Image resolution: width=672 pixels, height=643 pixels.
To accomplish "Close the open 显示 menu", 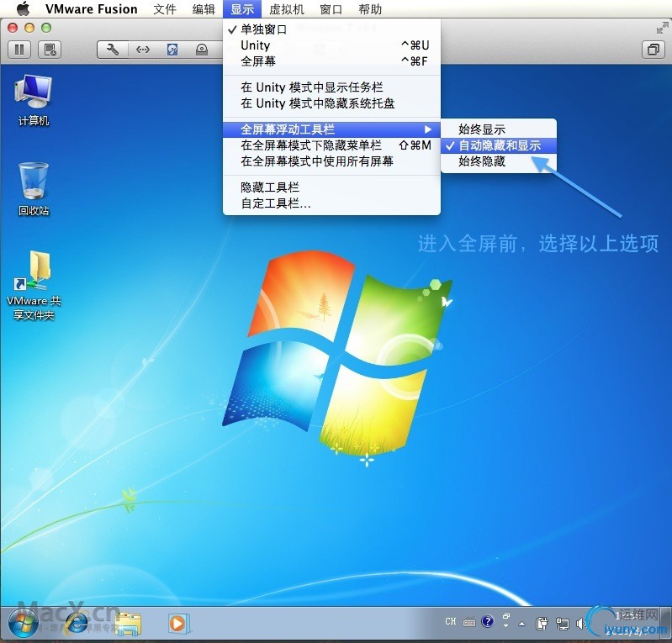I will pos(242,9).
